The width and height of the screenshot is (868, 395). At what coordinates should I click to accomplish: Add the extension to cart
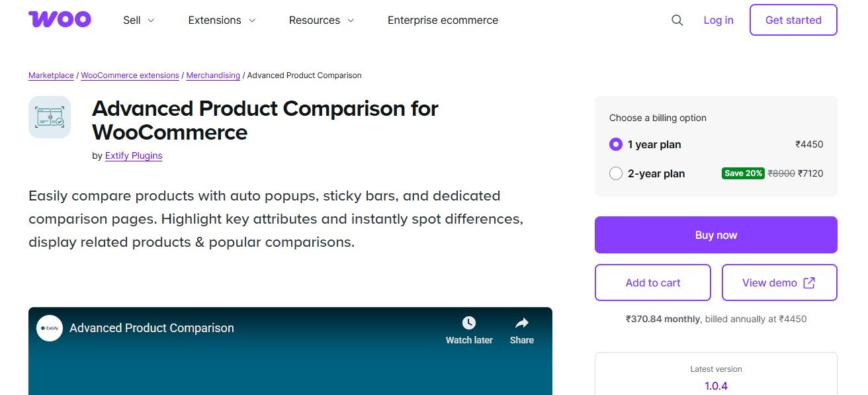(652, 283)
